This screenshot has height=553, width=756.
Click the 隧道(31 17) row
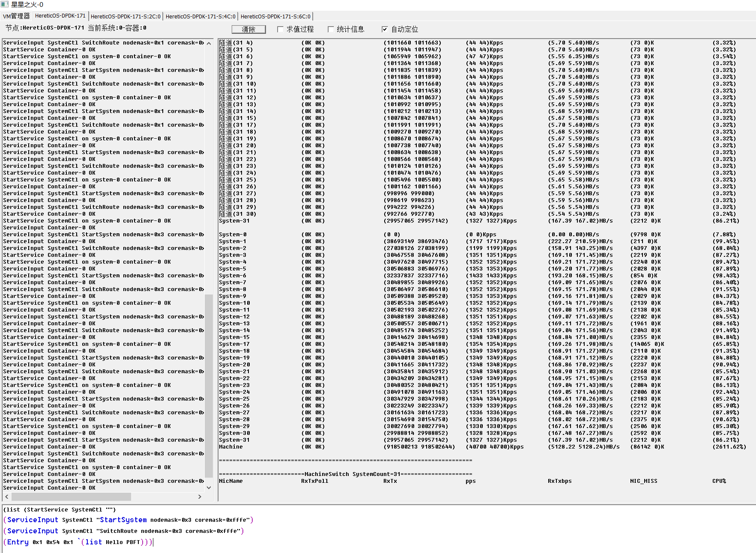(478, 125)
